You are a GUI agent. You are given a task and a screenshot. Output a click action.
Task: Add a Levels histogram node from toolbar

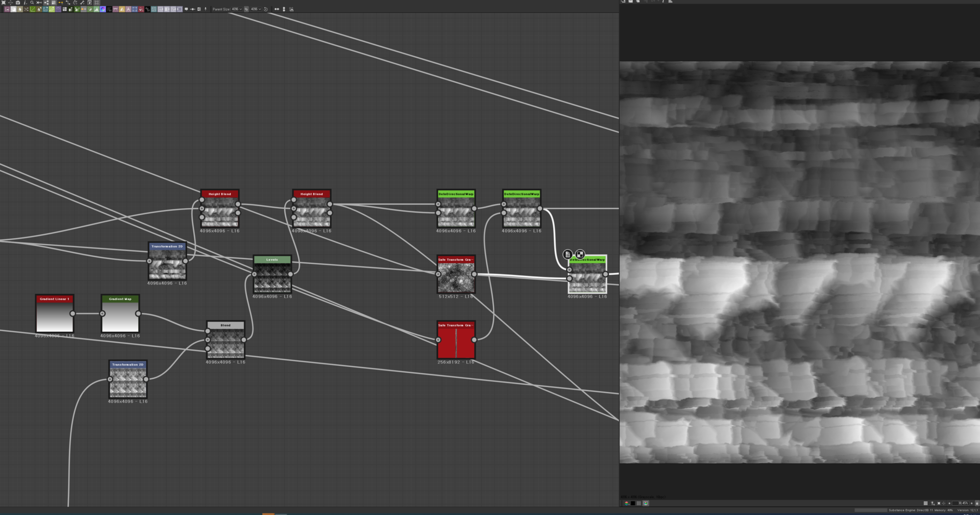click(x=97, y=9)
